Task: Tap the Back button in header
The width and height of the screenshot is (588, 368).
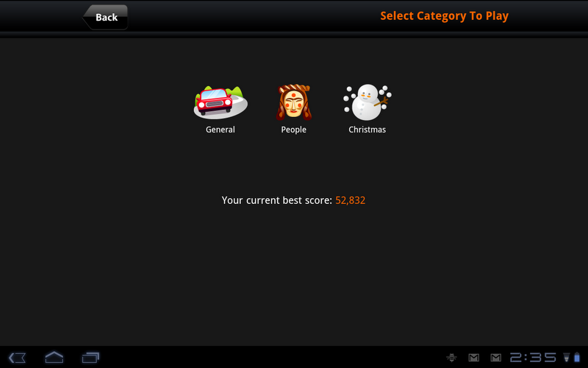Action: (x=105, y=17)
